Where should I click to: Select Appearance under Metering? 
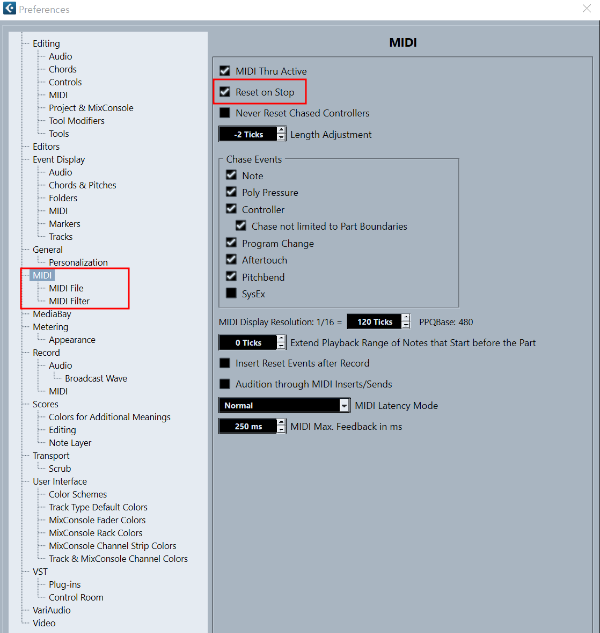point(72,340)
